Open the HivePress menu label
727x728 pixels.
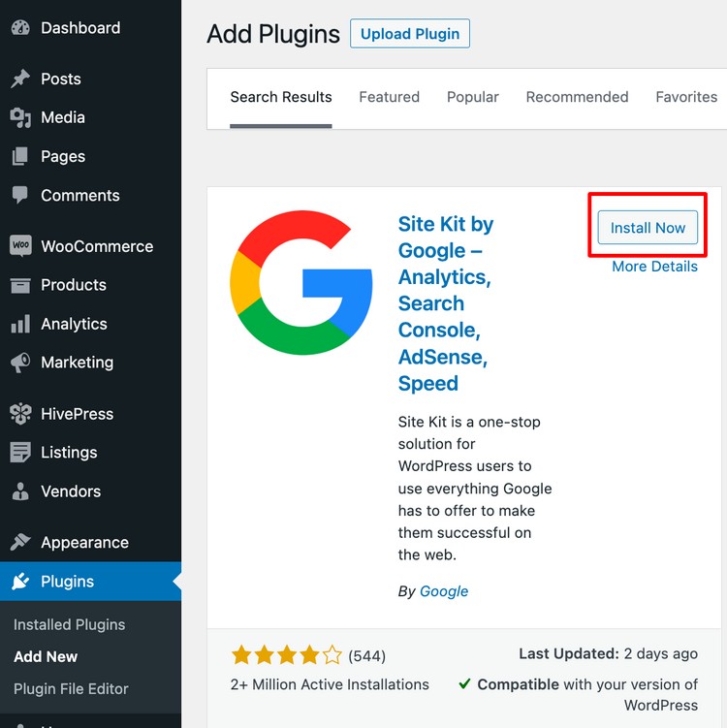78,414
